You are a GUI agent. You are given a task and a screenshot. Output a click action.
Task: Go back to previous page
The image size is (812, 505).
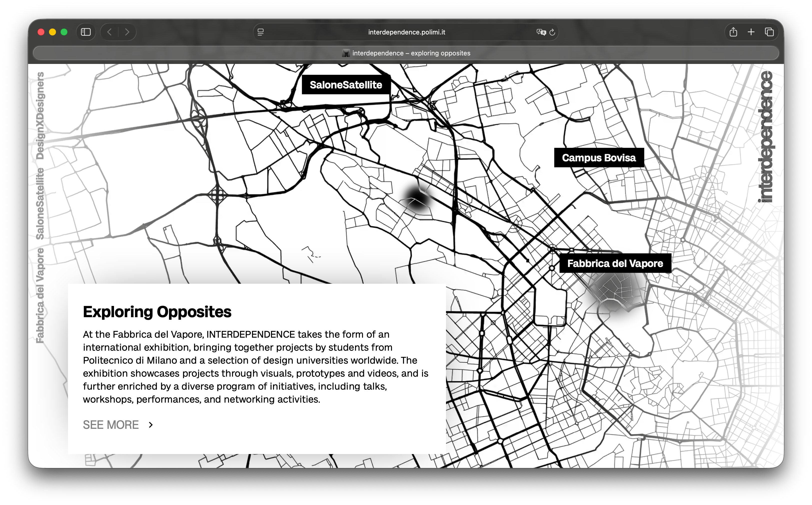pos(109,32)
